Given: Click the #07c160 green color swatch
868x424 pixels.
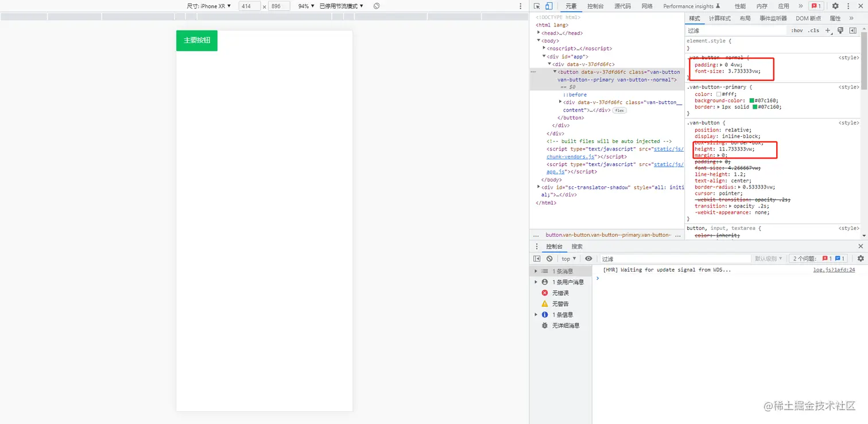Looking at the screenshot, I should [x=751, y=101].
